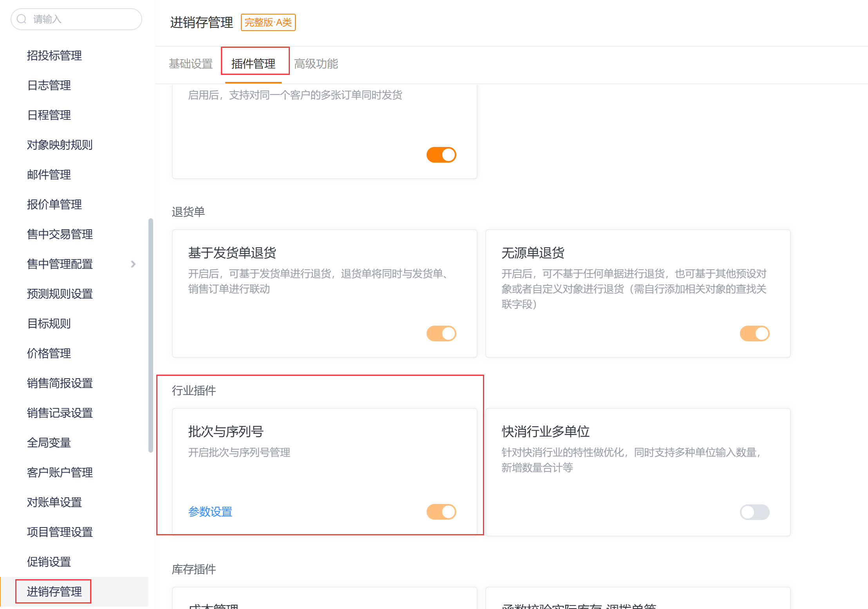Select 价格管理 menu item
The height and width of the screenshot is (609, 868).
[x=49, y=353]
